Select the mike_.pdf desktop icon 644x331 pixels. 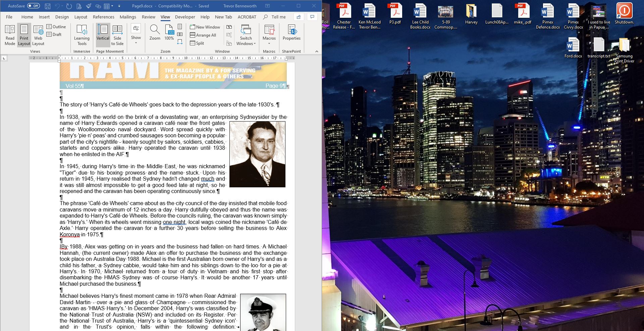(x=523, y=13)
